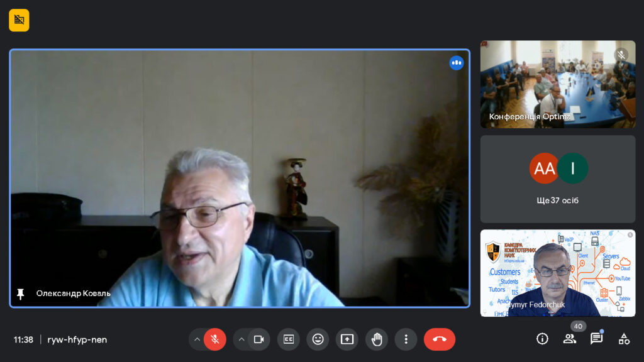
Task: Raise your hand
Action: click(377, 339)
